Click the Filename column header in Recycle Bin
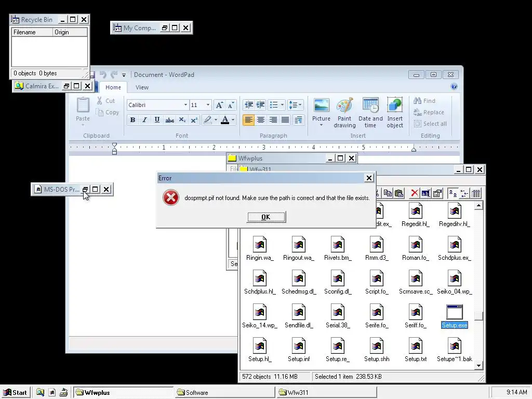532x399 pixels. (x=32, y=32)
